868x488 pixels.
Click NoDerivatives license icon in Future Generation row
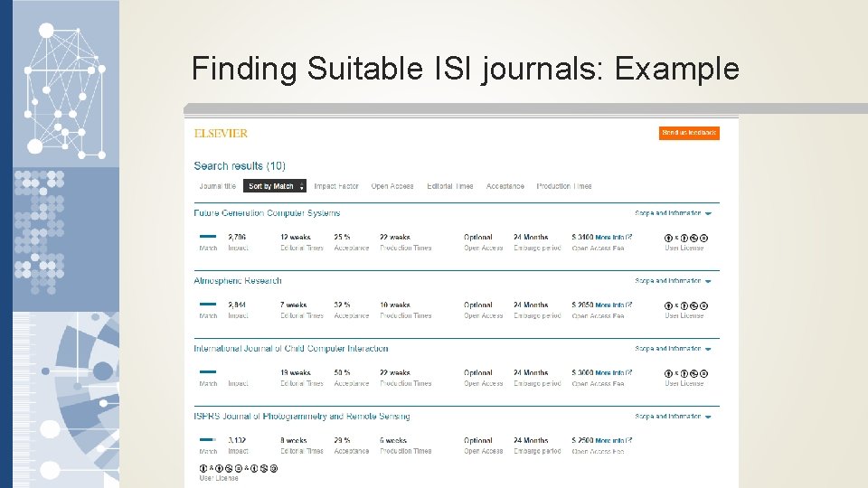(x=703, y=238)
